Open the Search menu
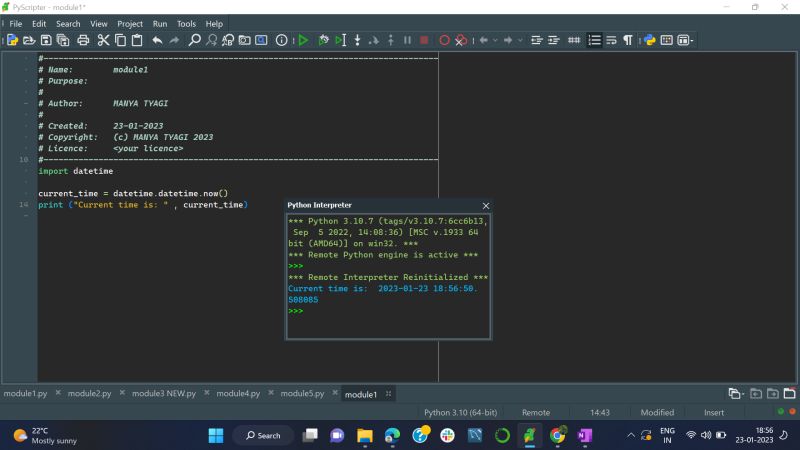800x450 pixels. tap(68, 24)
